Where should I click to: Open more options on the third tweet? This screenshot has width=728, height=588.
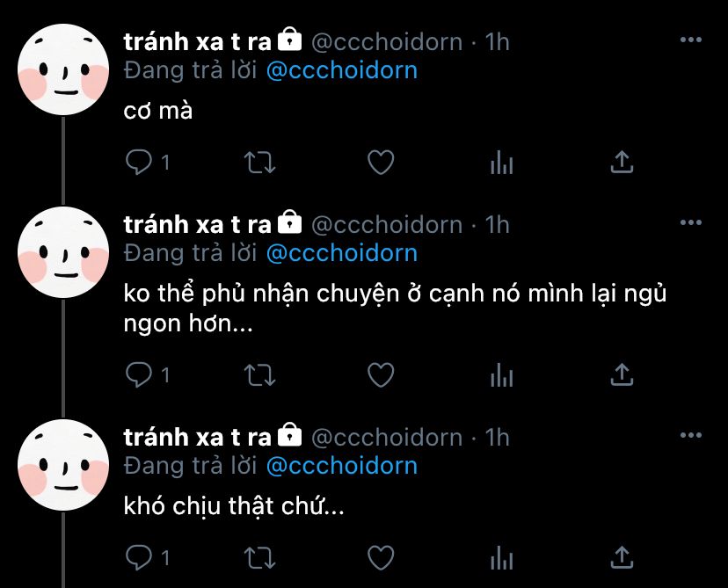point(691,435)
